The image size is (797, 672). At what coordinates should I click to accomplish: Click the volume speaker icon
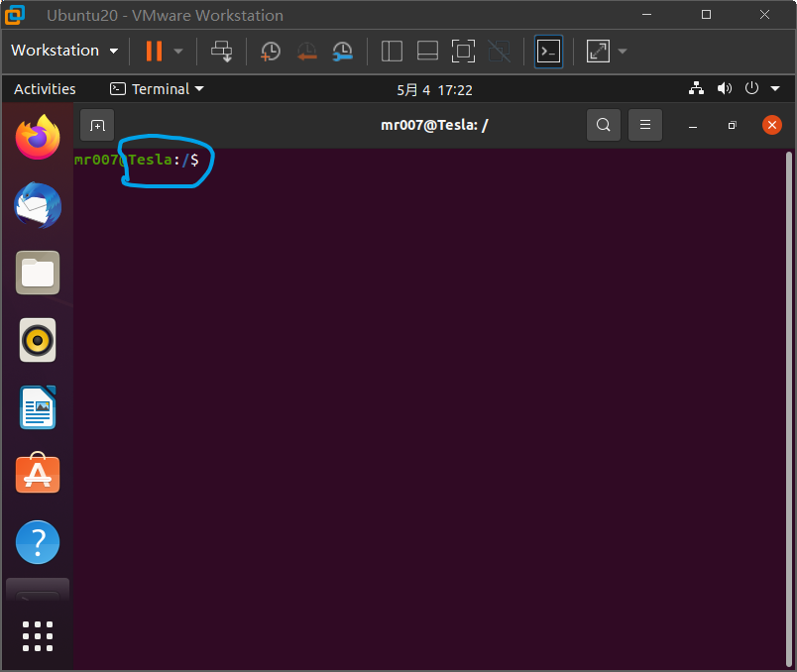click(x=725, y=88)
